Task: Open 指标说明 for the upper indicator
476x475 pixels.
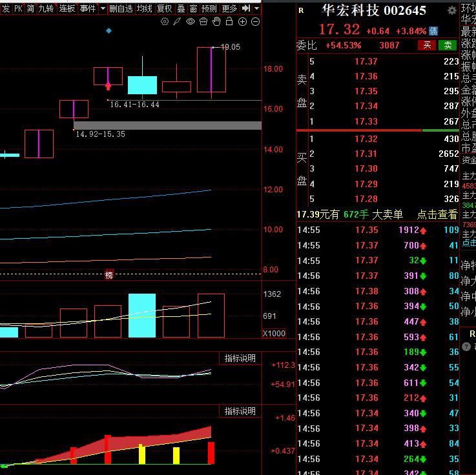Action: point(240,358)
